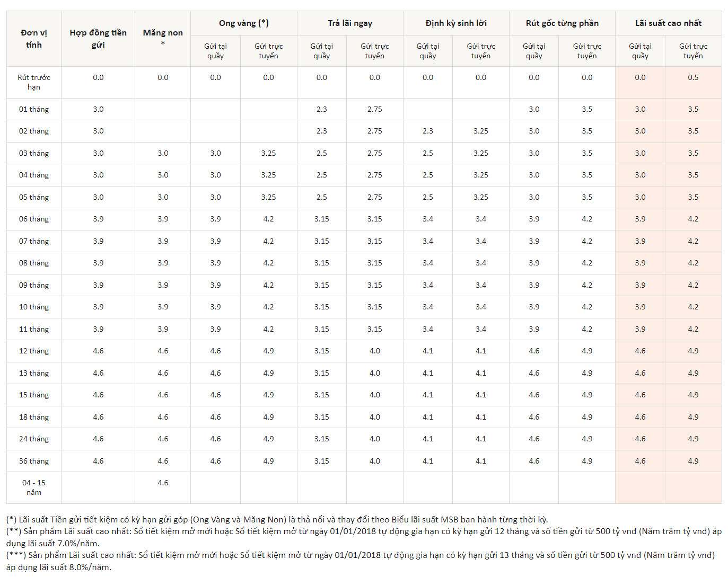Click the "06 tháng" row label

click(x=33, y=219)
